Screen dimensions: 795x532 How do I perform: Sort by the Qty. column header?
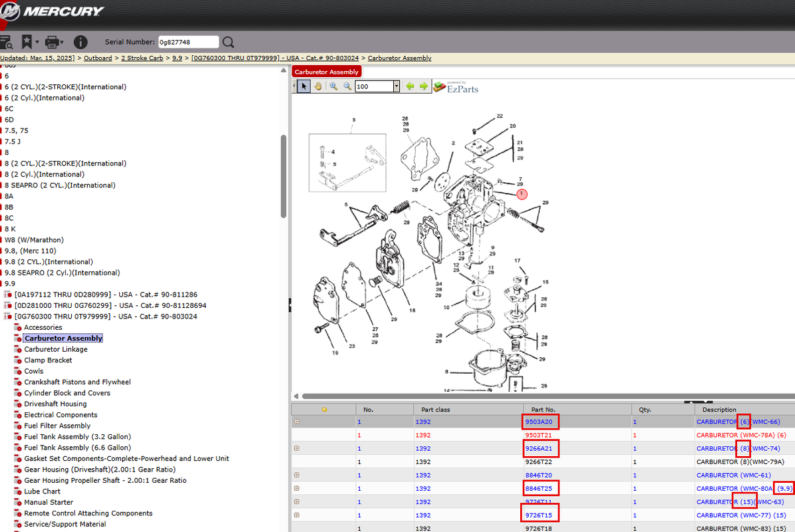pyautogui.click(x=663, y=410)
